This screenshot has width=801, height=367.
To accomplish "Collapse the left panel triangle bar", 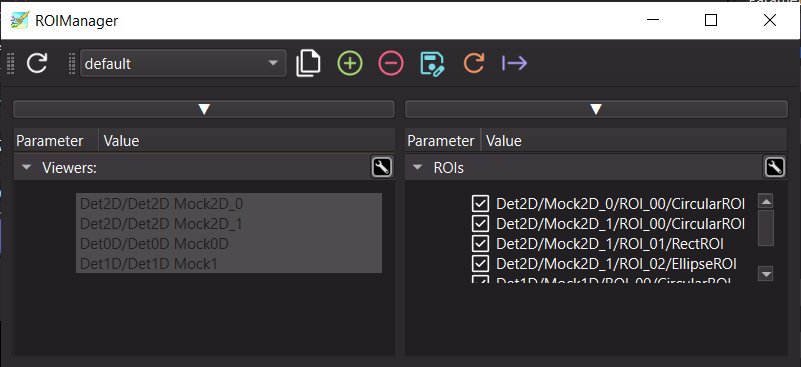I will pos(204,109).
